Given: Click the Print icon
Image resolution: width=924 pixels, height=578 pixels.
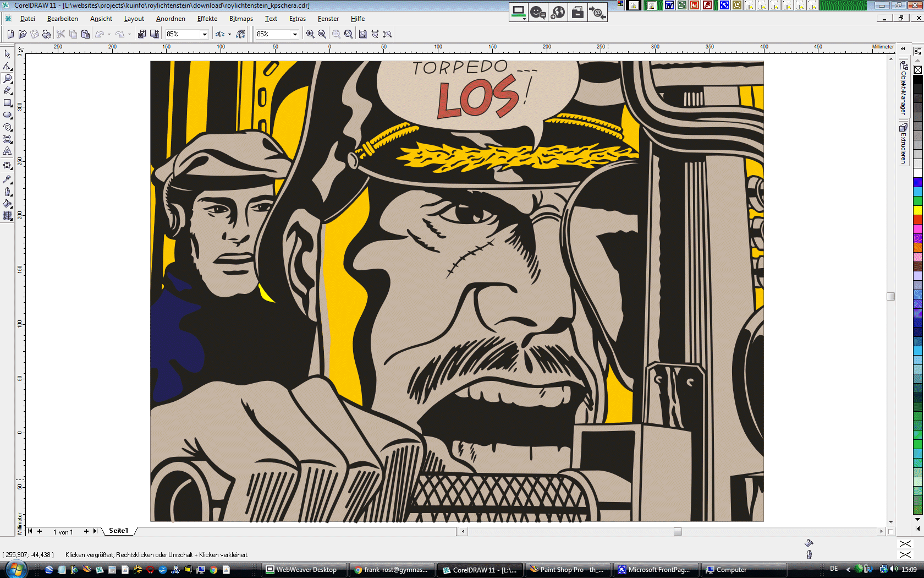Looking at the screenshot, I should (47, 34).
